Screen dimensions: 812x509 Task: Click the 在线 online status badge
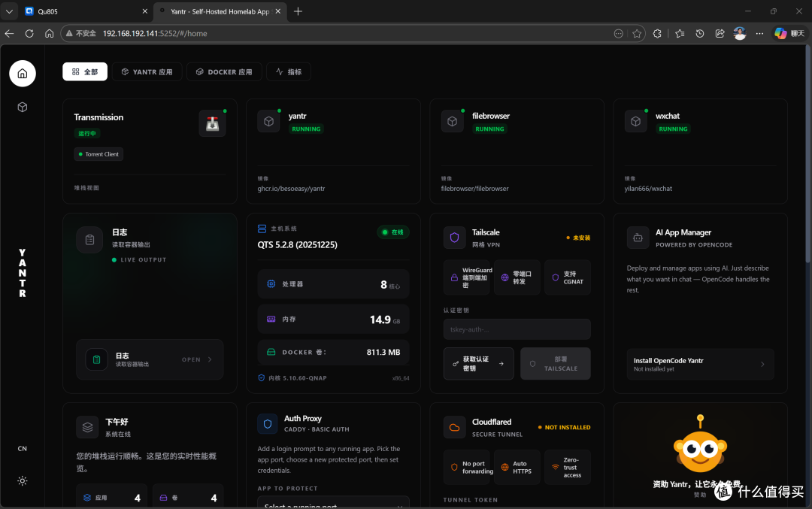[x=393, y=232]
